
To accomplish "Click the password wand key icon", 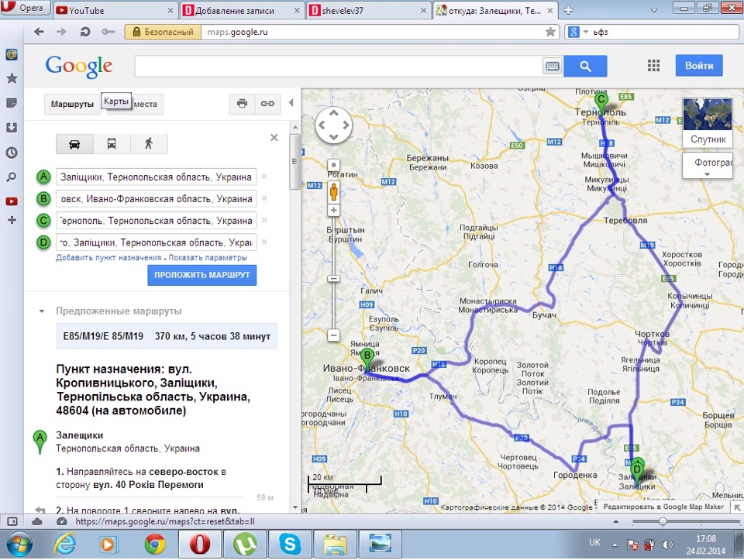I will [108, 32].
